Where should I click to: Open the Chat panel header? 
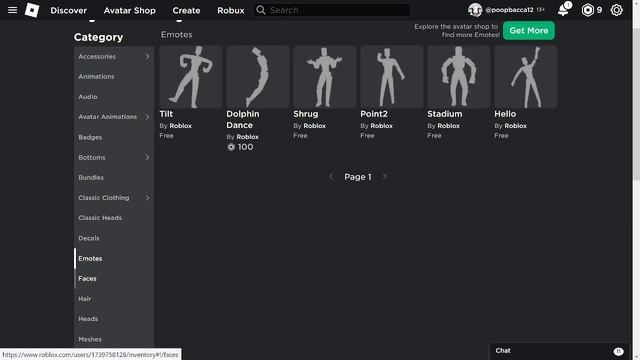(560, 351)
